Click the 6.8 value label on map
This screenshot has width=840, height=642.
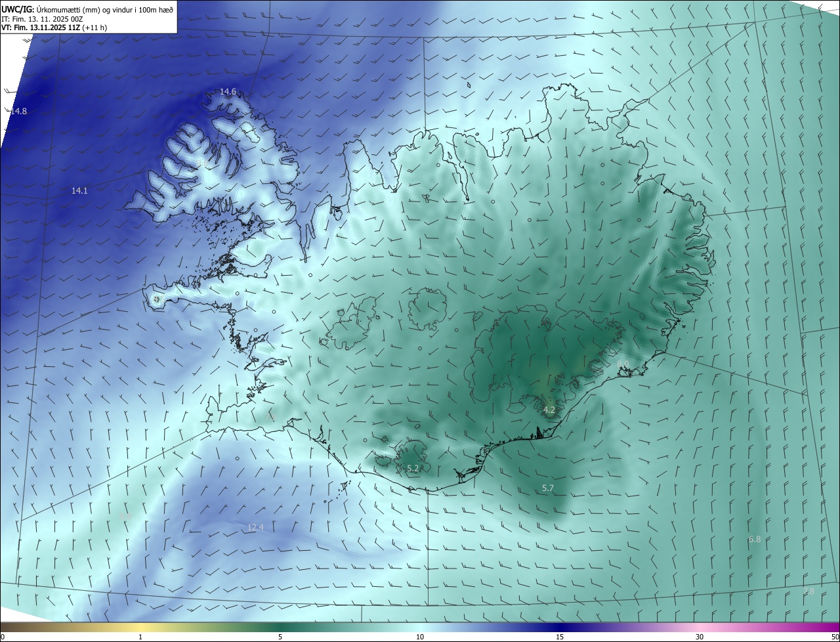click(755, 540)
